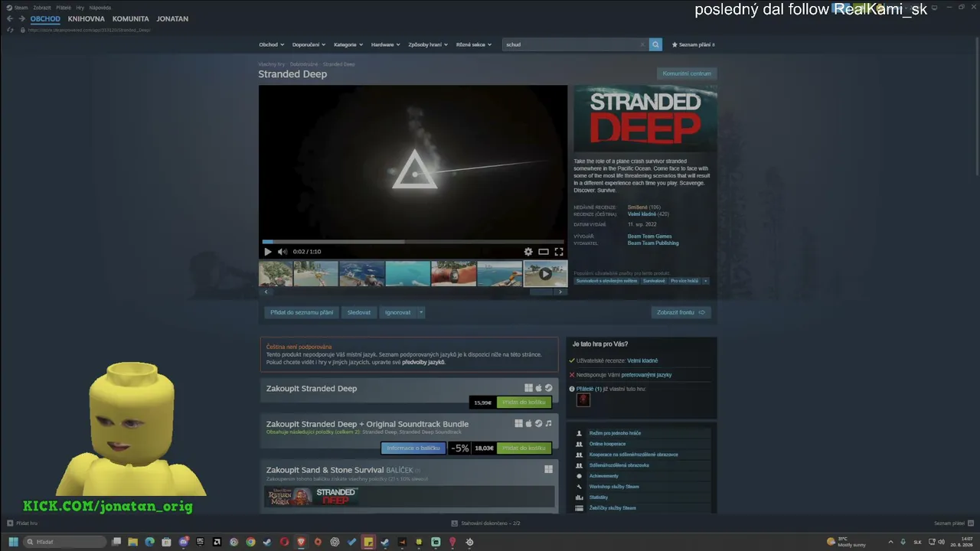The image size is (980, 551).
Task: Open the JONATAN profile tab
Action: [x=172, y=18]
